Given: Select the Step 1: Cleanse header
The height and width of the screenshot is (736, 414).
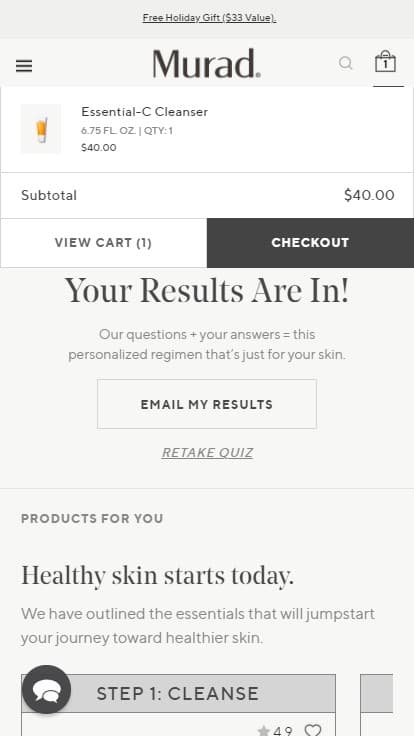Looking at the screenshot, I should 178,693.
